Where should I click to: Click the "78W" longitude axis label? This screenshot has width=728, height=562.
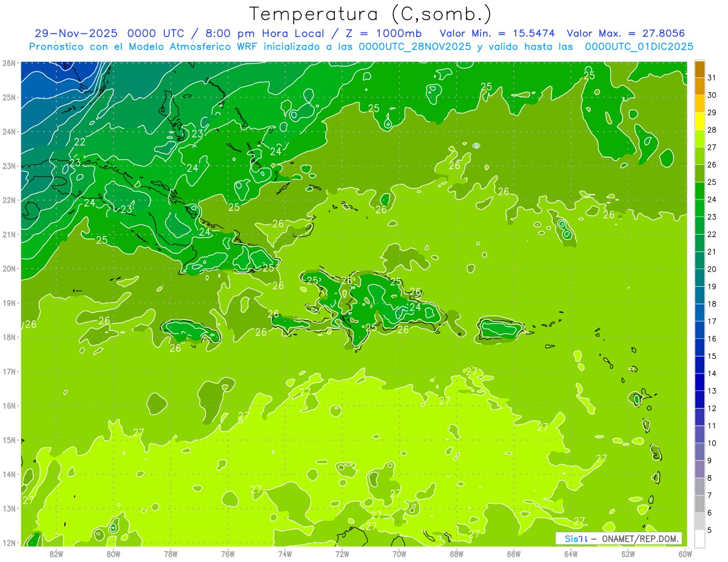coord(170,554)
